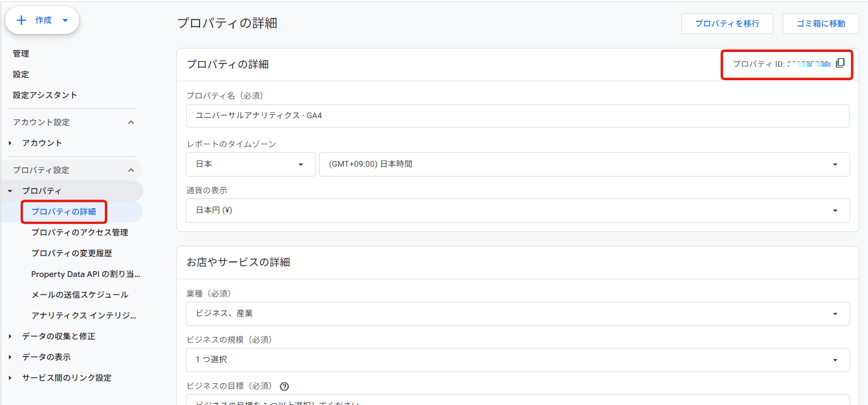Expand サービス間のリンク設定 menu
The width and height of the screenshot is (868, 405).
[10, 378]
